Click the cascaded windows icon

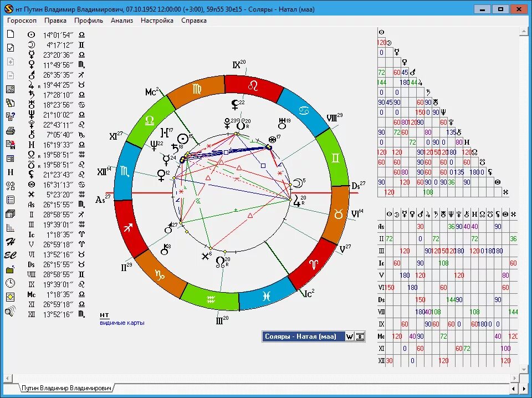(11, 214)
